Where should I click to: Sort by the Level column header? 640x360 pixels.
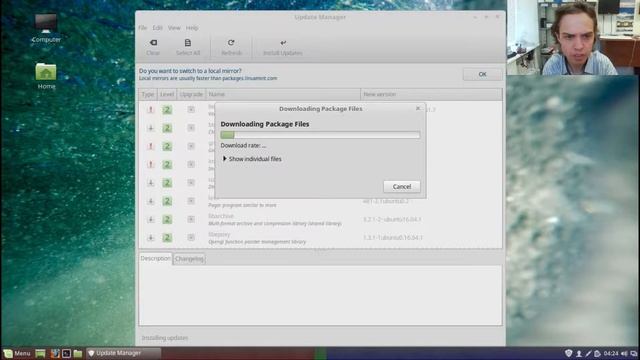167,94
